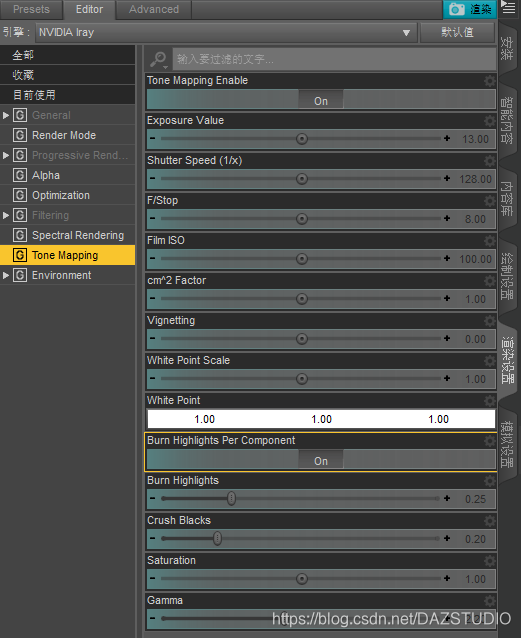Open the gear options for Film ISO
Viewport: 521px width, 638px height.
tap(490, 240)
